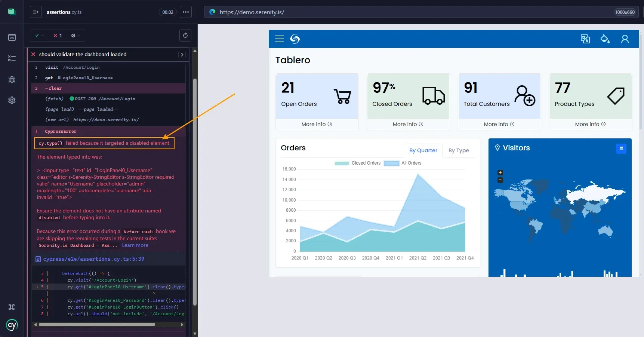Toggle the All Orders legend series

(403, 163)
